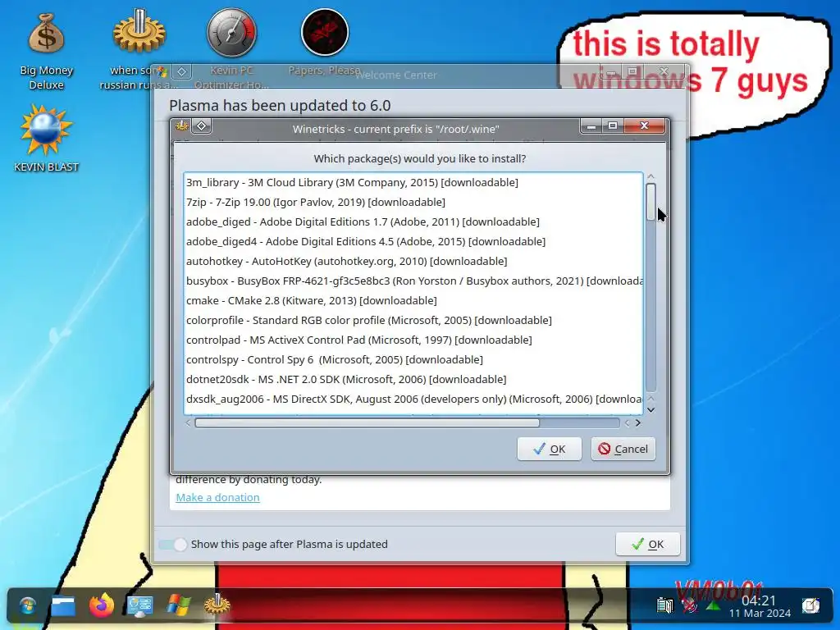The height and width of the screenshot is (630, 840).
Task: Open Papers, Please desktop icon
Action: click(325, 43)
